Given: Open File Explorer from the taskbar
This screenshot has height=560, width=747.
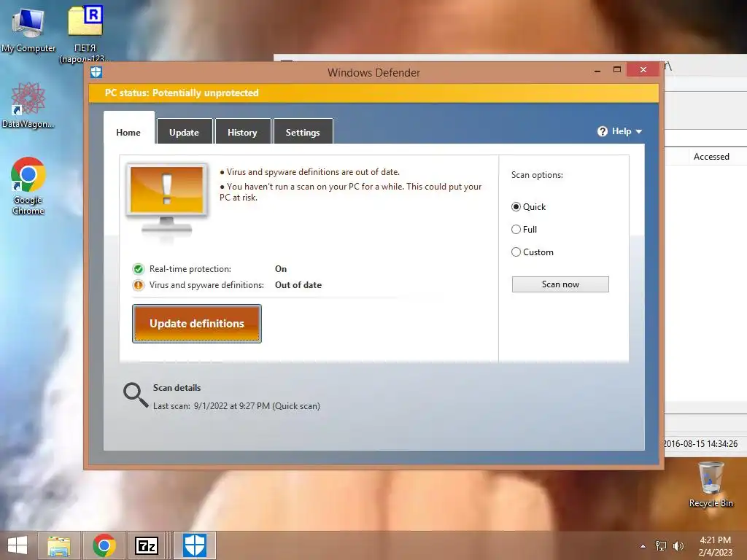Looking at the screenshot, I should (59, 545).
